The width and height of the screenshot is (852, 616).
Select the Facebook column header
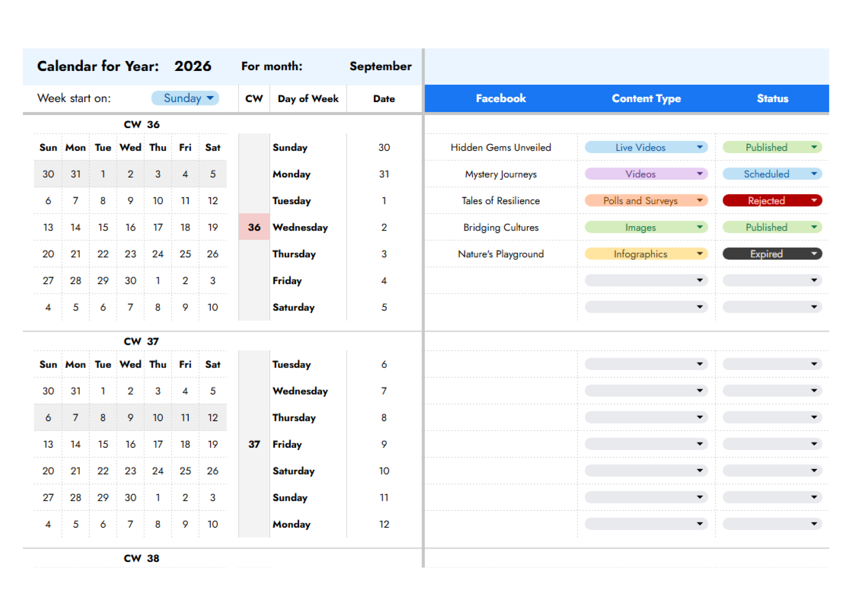tap(500, 99)
